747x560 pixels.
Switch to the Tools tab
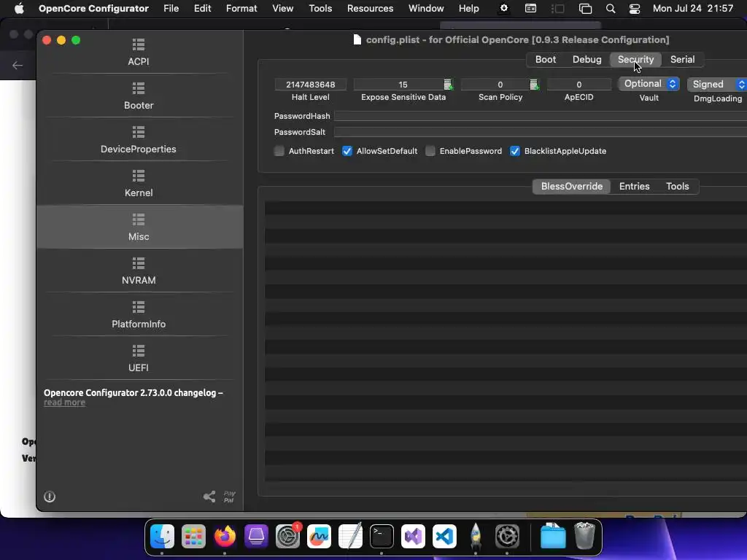pyautogui.click(x=678, y=186)
